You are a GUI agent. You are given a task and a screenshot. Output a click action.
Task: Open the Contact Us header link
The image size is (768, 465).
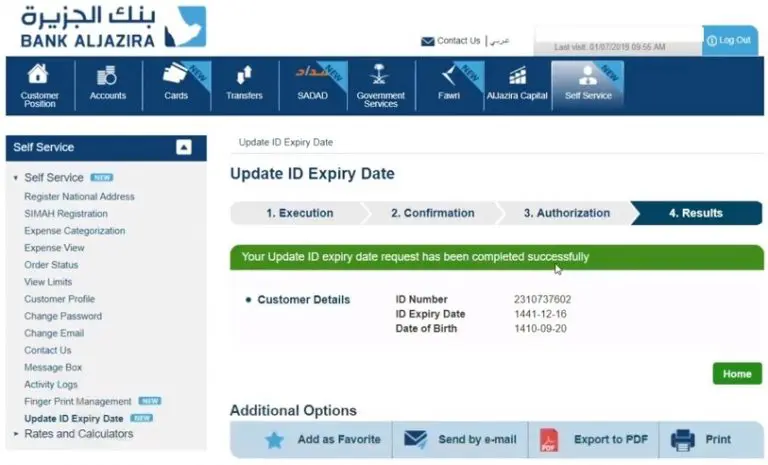tap(458, 41)
